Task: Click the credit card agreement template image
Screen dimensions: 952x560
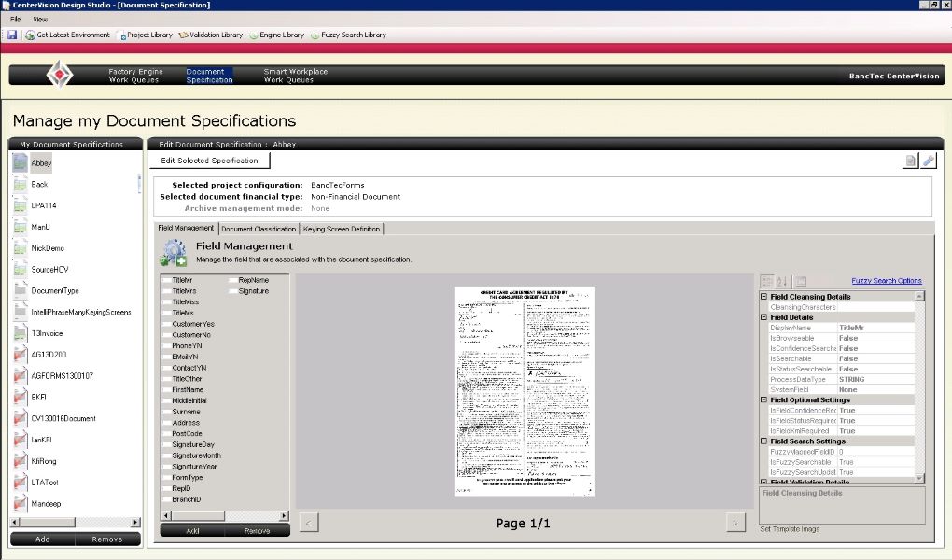Action: click(x=524, y=391)
